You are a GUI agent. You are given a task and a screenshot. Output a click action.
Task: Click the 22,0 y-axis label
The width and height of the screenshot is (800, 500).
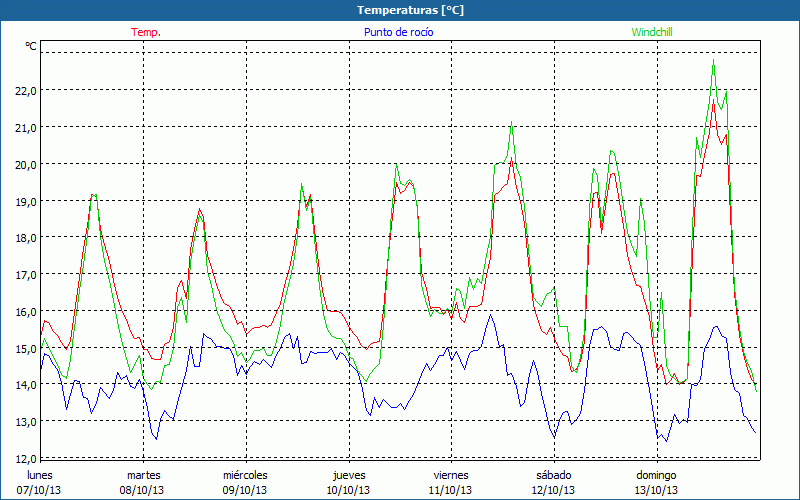pos(24,90)
